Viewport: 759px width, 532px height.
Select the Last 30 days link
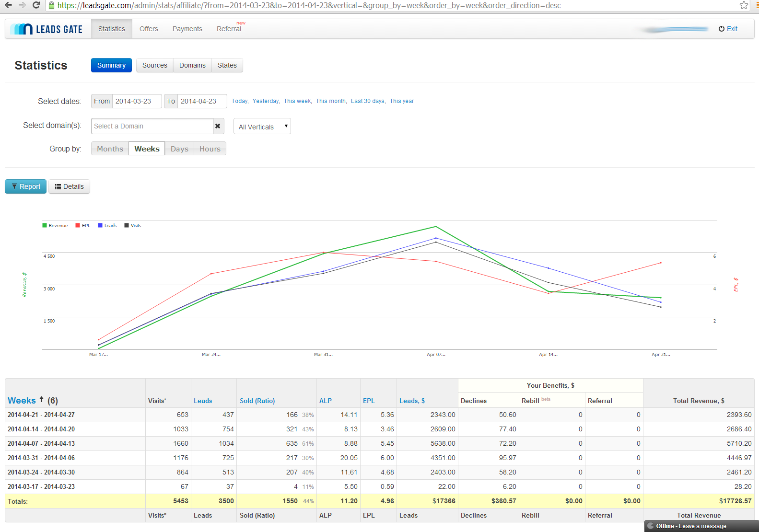click(x=368, y=101)
